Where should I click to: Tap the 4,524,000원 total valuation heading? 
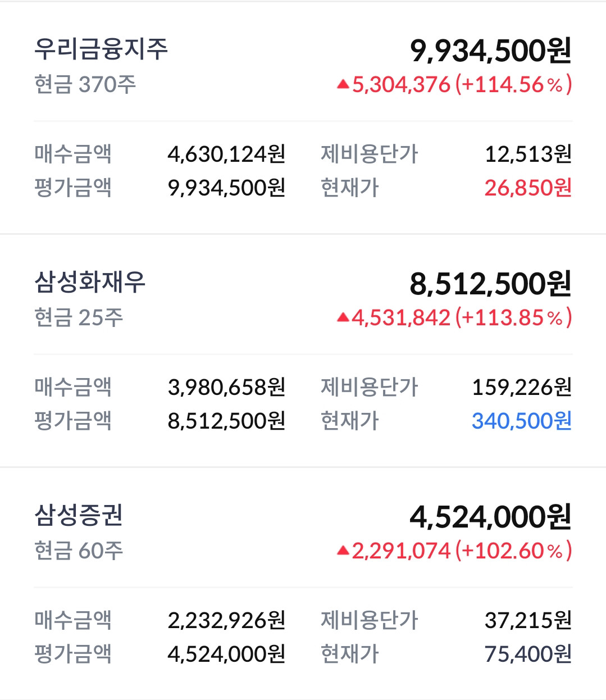pyautogui.click(x=490, y=517)
